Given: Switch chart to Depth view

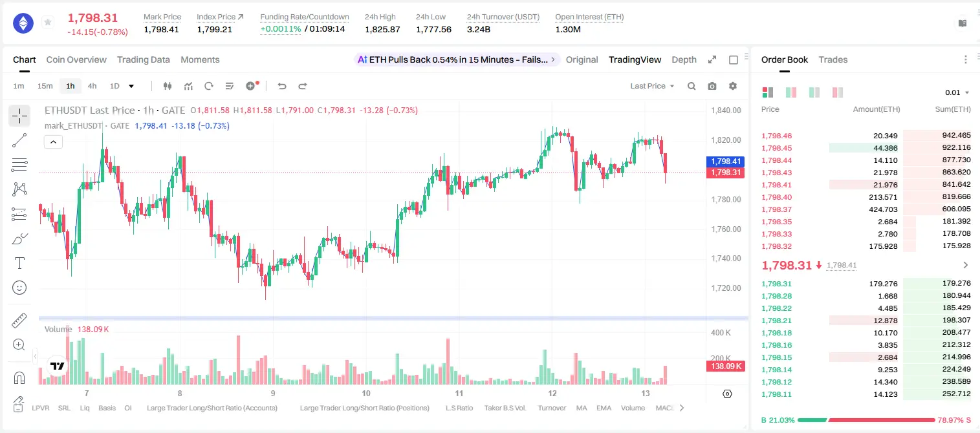Looking at the screenshot, I should 684,59.
